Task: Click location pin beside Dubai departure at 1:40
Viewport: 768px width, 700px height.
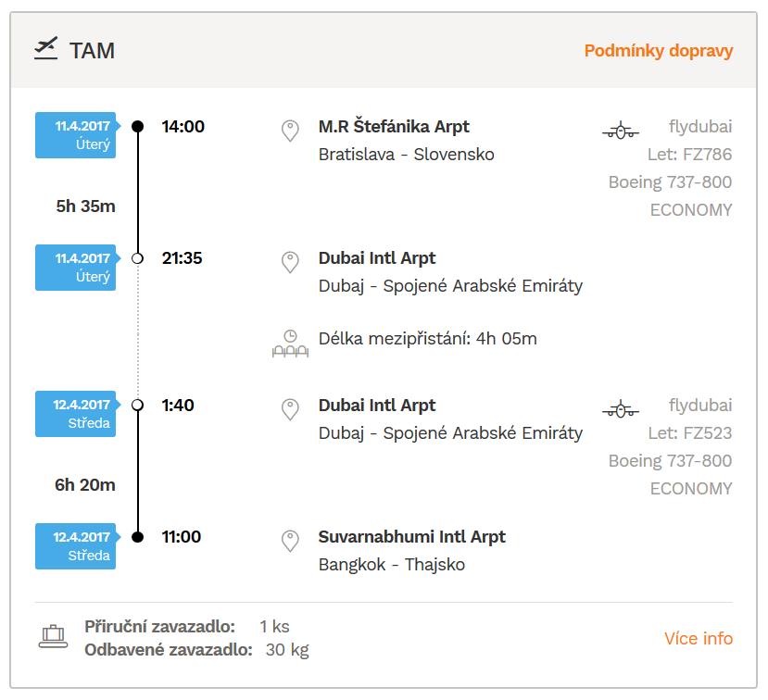Action: [290, 409]
